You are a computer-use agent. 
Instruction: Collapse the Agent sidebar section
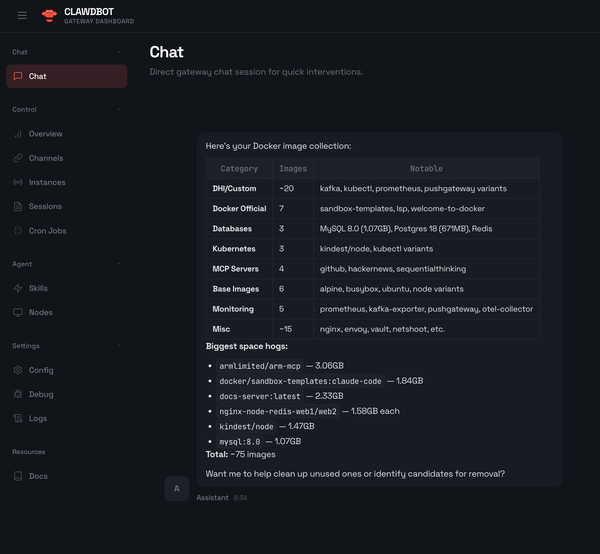118,264
